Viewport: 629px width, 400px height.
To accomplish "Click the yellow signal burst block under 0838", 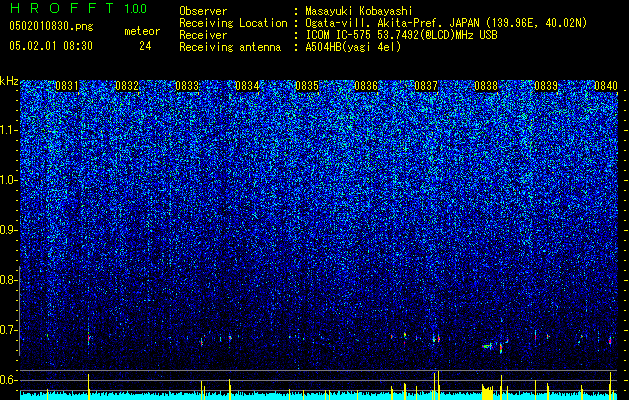I will pos(487,392).
